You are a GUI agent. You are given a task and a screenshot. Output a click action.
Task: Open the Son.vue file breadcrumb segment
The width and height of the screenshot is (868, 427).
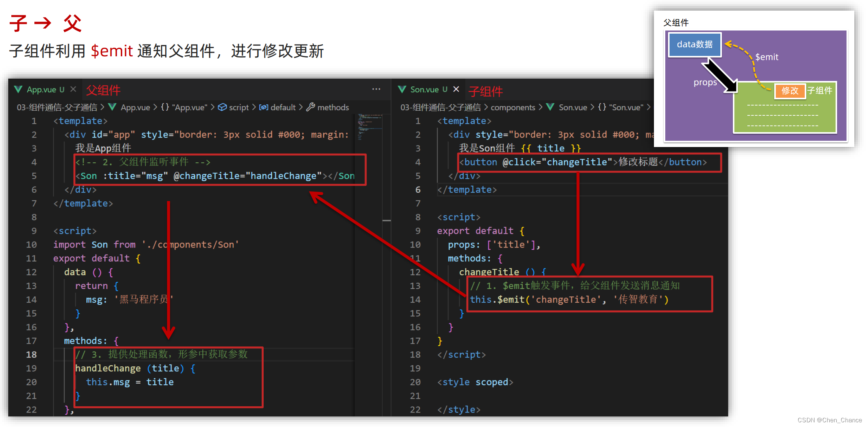(573, 107)
